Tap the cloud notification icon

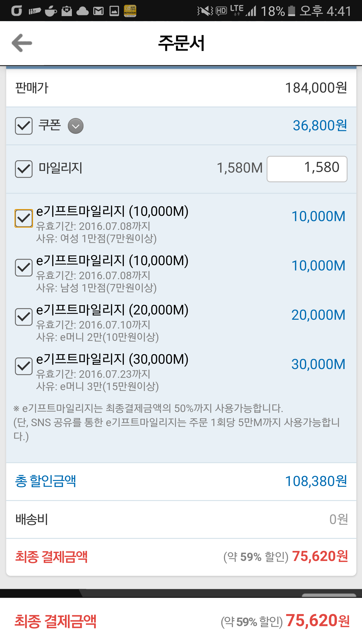click(x=82, y=11)
